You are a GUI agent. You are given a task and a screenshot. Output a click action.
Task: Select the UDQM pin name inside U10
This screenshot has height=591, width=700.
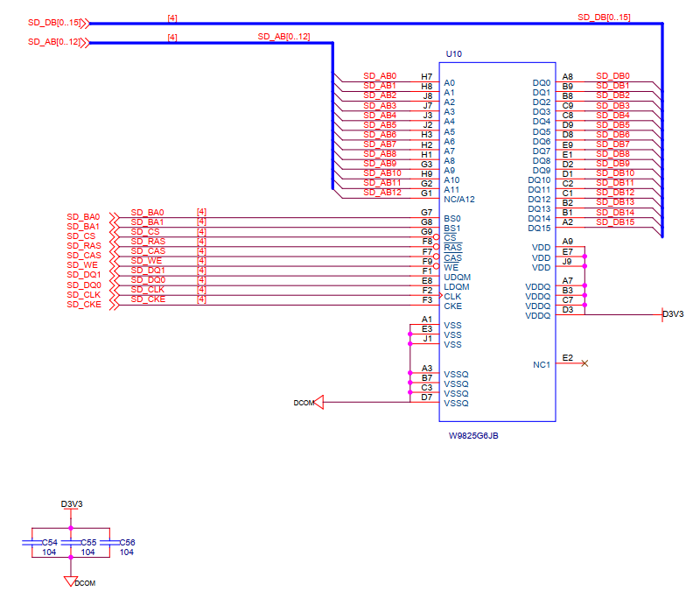click(456, 277)
